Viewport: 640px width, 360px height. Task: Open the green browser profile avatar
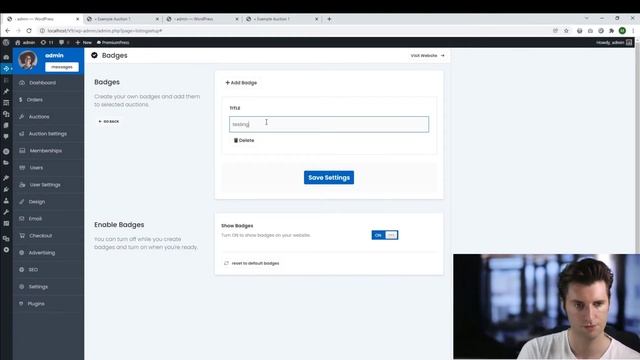622,31
